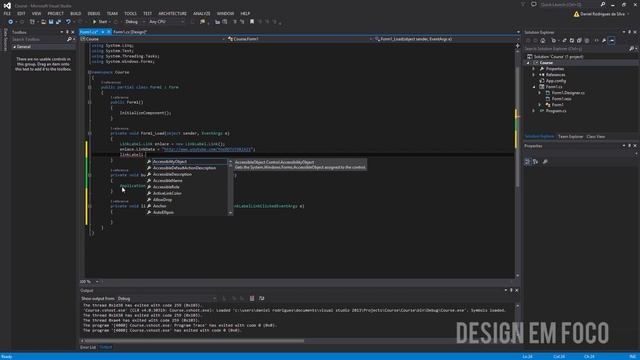Switch to the Class View tab
The width and height of the screenshot is (640, 360).
coord(596,136)
